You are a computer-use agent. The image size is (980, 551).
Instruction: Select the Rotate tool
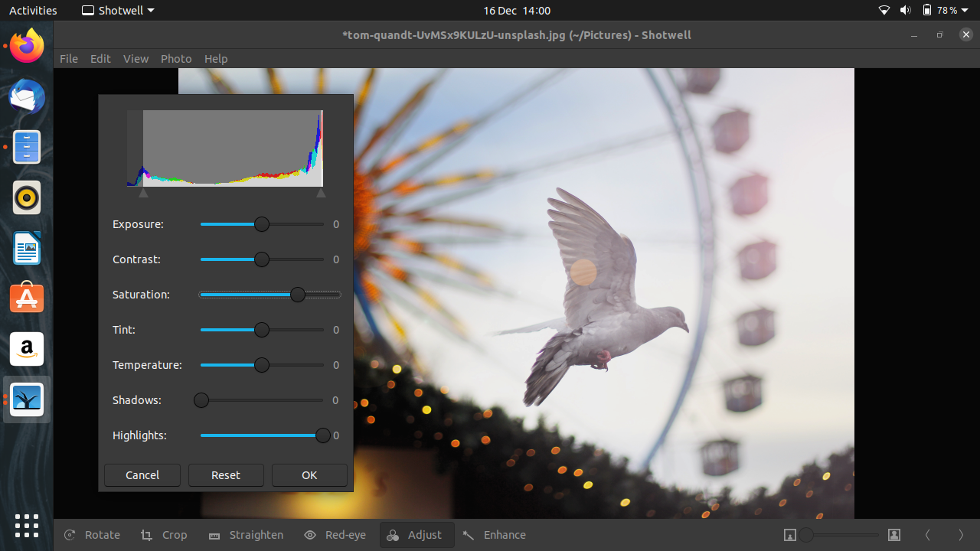click(92, 534)
